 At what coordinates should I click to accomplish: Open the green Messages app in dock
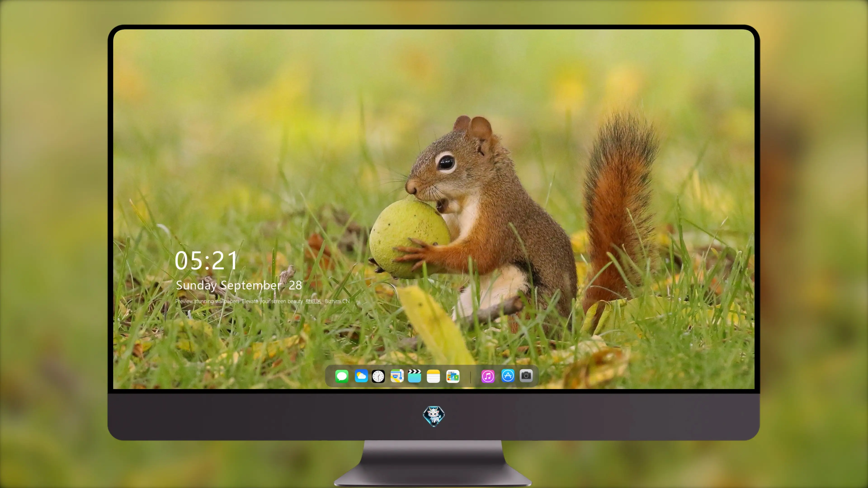click(342, 376)
